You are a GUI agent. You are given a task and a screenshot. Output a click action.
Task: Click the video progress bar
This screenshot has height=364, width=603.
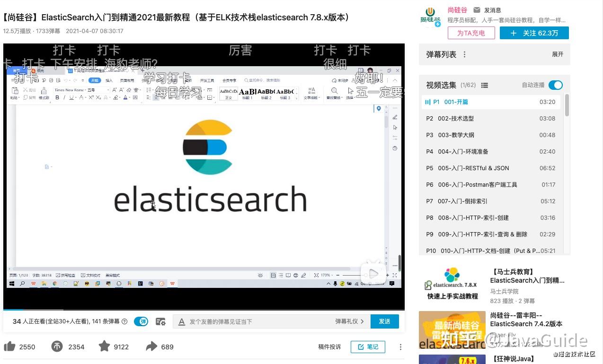(x=204, y=310)
